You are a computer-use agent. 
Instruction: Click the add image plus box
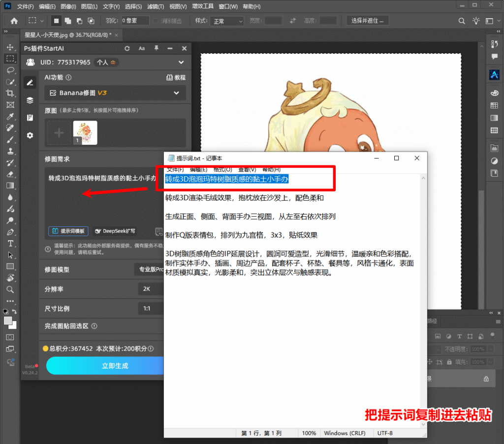pyautogui.click(x=59, y=133)
